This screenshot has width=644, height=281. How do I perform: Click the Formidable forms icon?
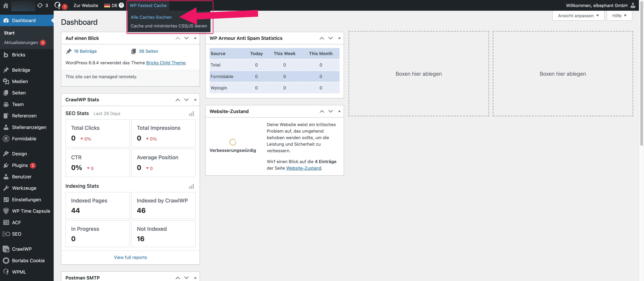click(x=6, y=138)
